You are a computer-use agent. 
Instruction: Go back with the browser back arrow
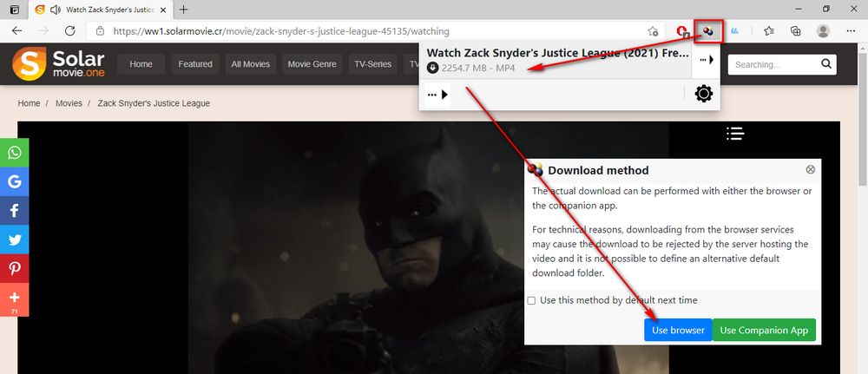pyautogui.click(x=16, y=31)
